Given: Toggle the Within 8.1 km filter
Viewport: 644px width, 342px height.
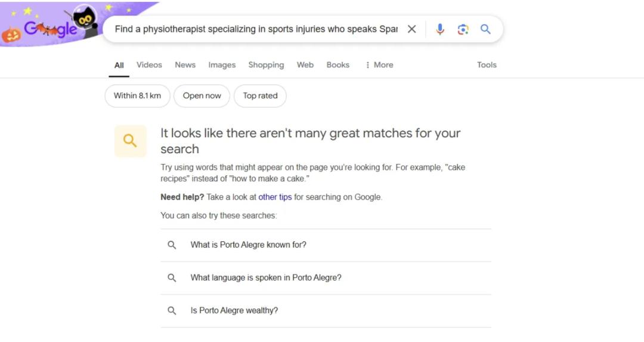Looking at the screenshot, I should click(x=137, y=96).
